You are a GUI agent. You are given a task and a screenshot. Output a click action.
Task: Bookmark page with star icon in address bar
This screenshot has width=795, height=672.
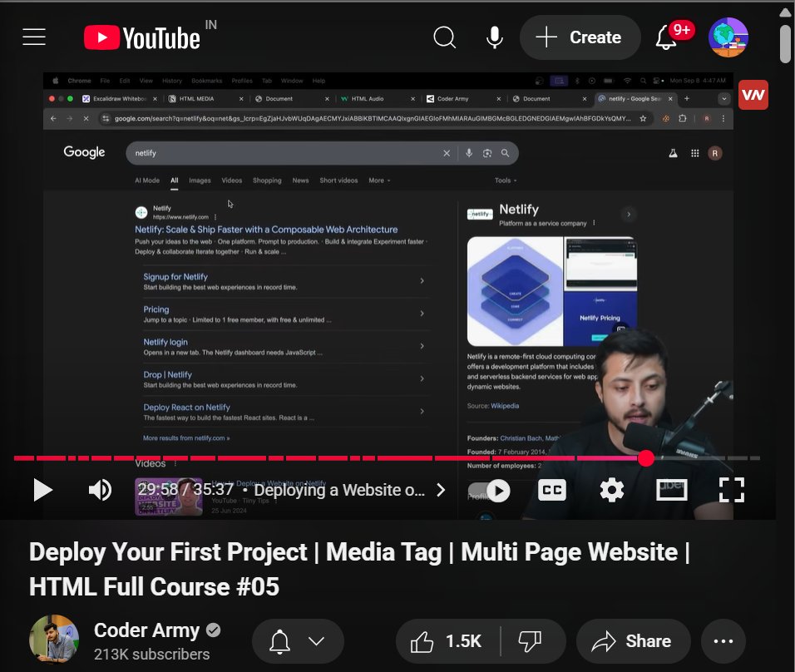pyautogui.click(x=643, y=119)
